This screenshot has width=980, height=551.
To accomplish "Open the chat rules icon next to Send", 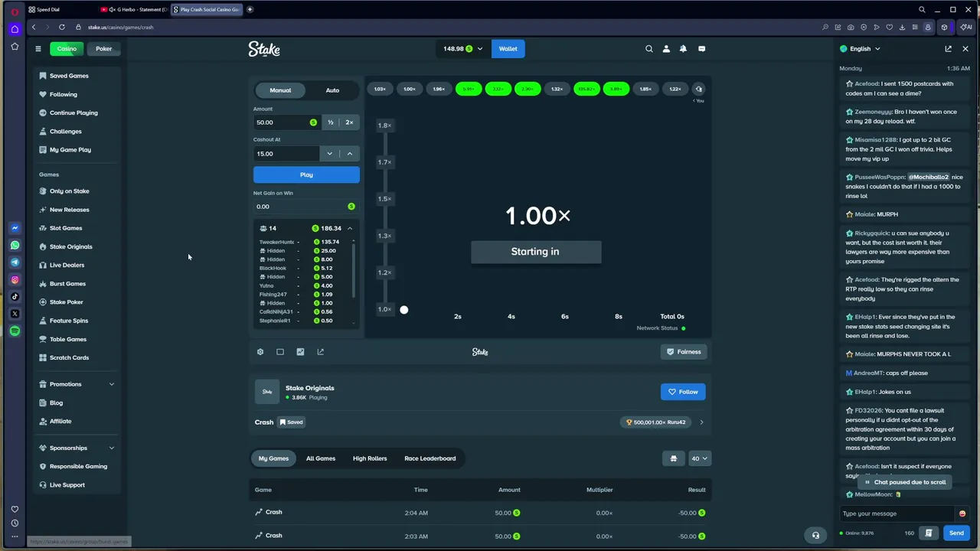I will pyautogui.click(x=929, y=533).
